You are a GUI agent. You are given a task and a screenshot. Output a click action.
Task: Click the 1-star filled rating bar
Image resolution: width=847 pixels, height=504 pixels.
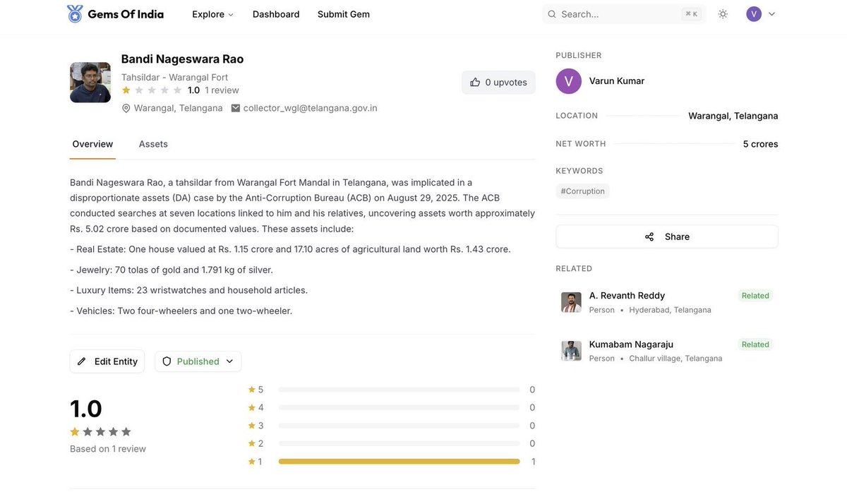(399, 462)
